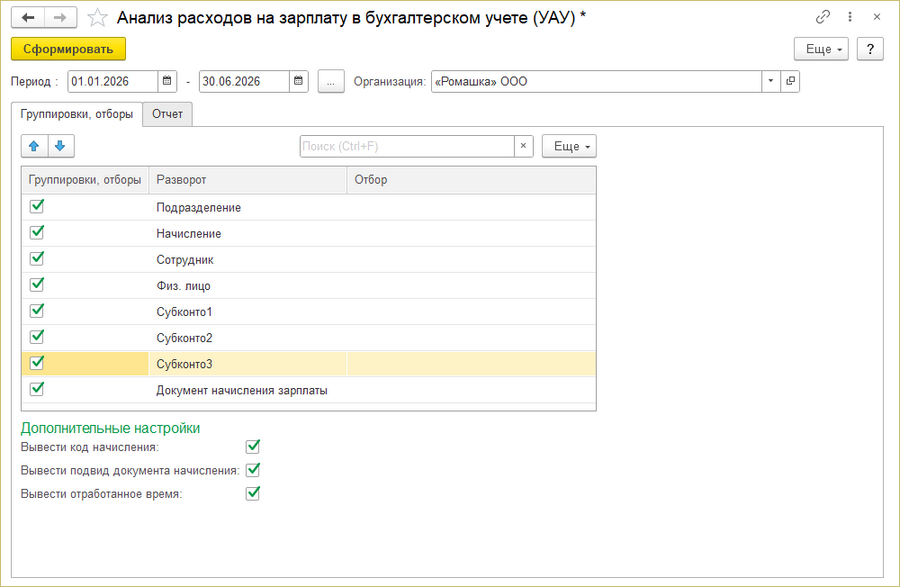Move selected row up with blue arrow
This screenshot has width=900, height=587.
pos(34,146)
